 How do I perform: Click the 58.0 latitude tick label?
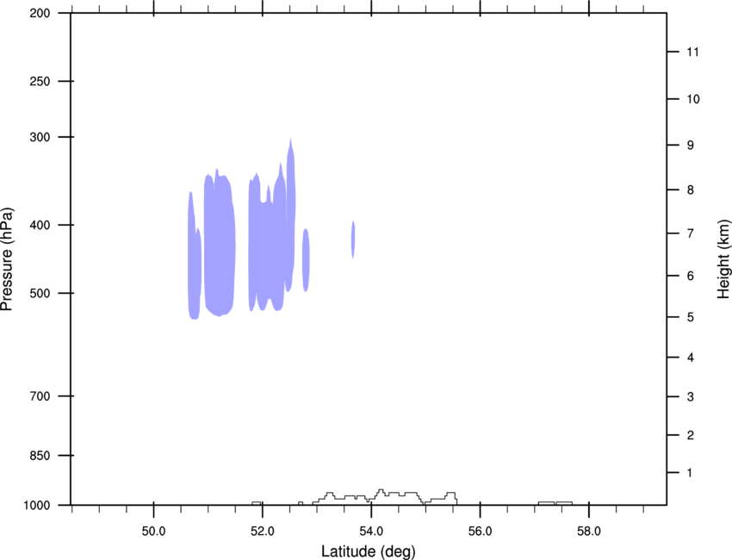(x=589, y=532)
